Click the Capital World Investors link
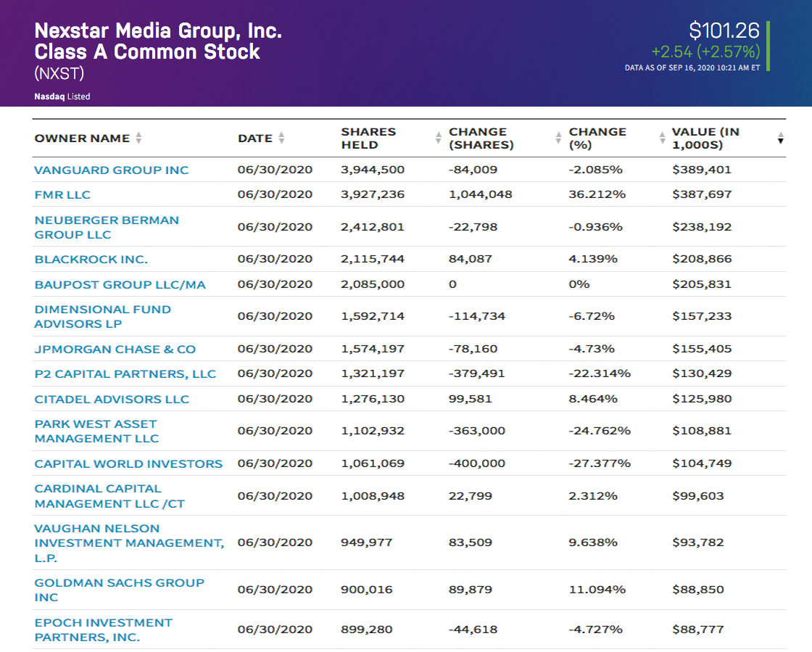 pos(128,464)
